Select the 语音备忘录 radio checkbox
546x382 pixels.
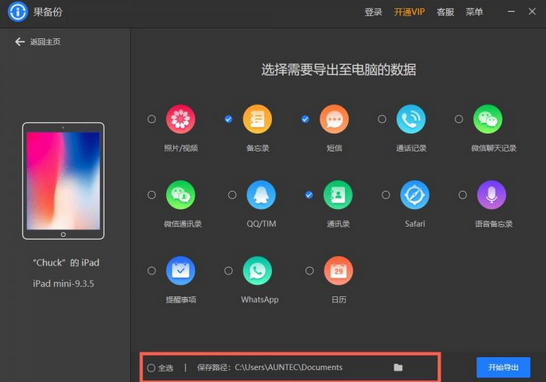(x=463, y=195)
